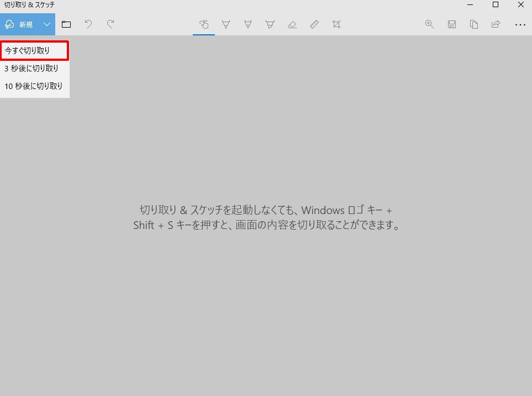
Task: Click the share icon
Action: pos(496,24)
